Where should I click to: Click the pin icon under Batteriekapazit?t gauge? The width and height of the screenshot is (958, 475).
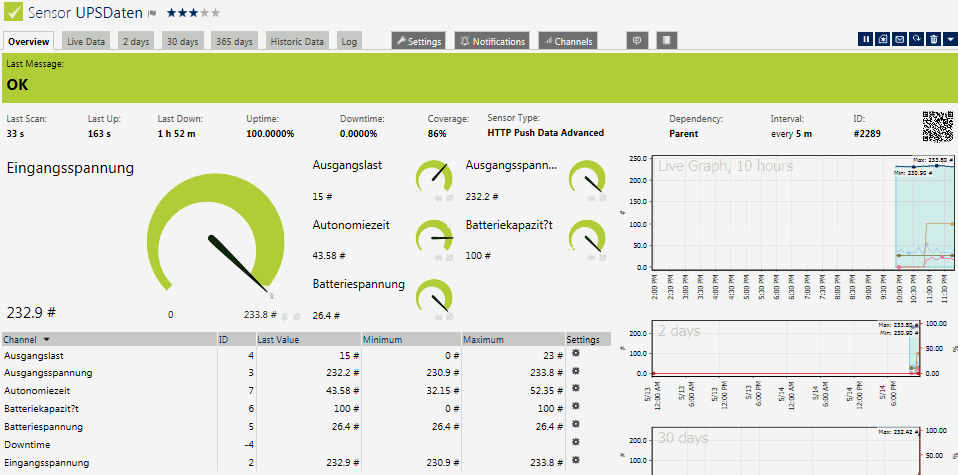pyautogui.click(x=591, y=257)
